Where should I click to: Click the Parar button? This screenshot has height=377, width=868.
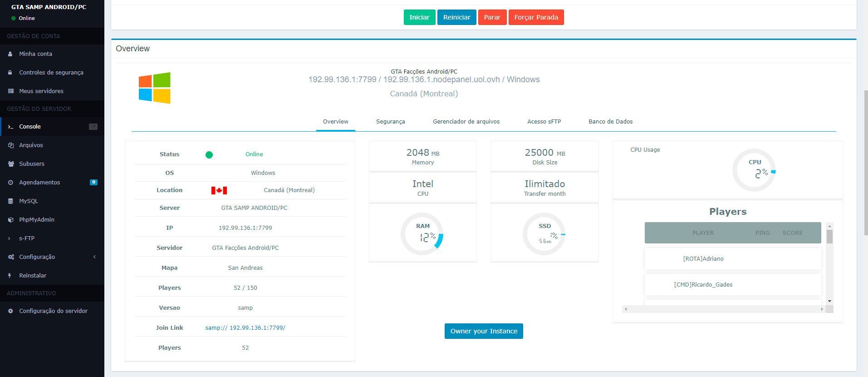(x=492, y=17)
